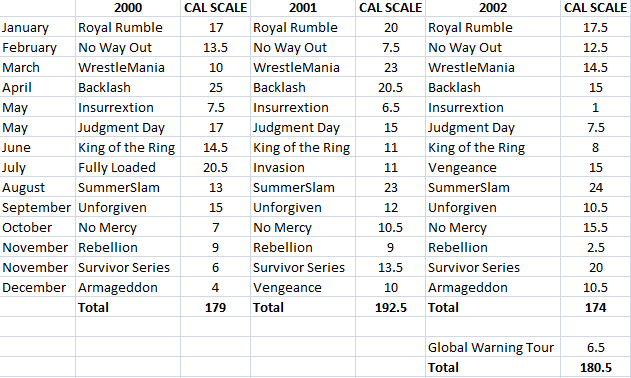Select the 2002 total value 174
The width and height of the screenshot is (631, 378).
coord(596,308)
